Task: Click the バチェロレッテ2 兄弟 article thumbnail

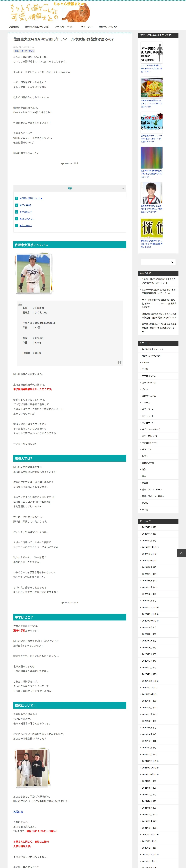Action: [152, 123]
